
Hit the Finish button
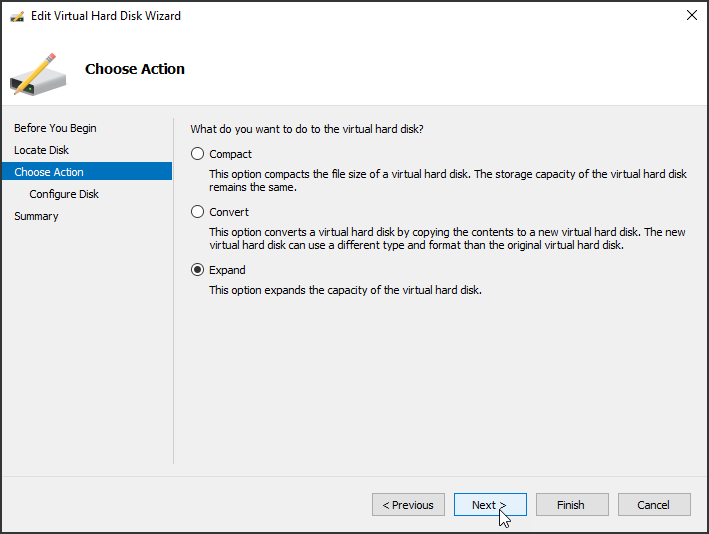click(x=571, y=505)
